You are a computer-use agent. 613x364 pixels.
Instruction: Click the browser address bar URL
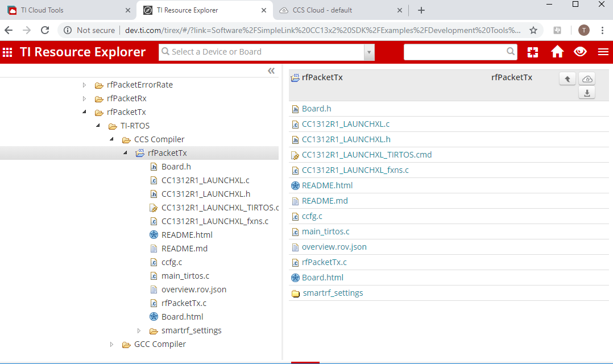point(322,30)
